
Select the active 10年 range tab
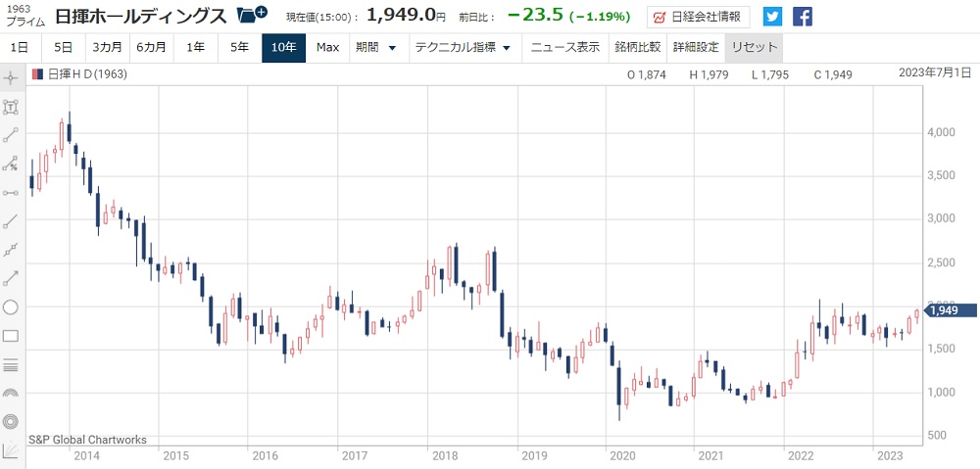coord(284,48)
